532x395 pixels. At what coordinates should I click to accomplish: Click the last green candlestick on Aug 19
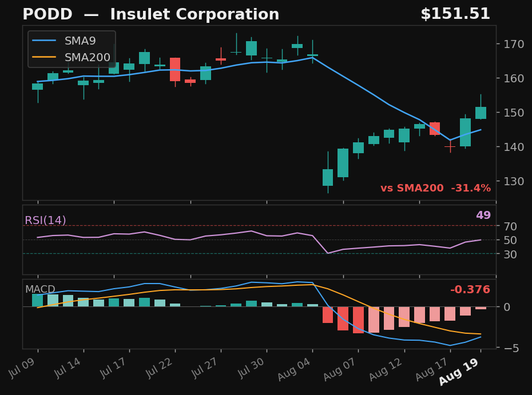[x=481, y=113]
